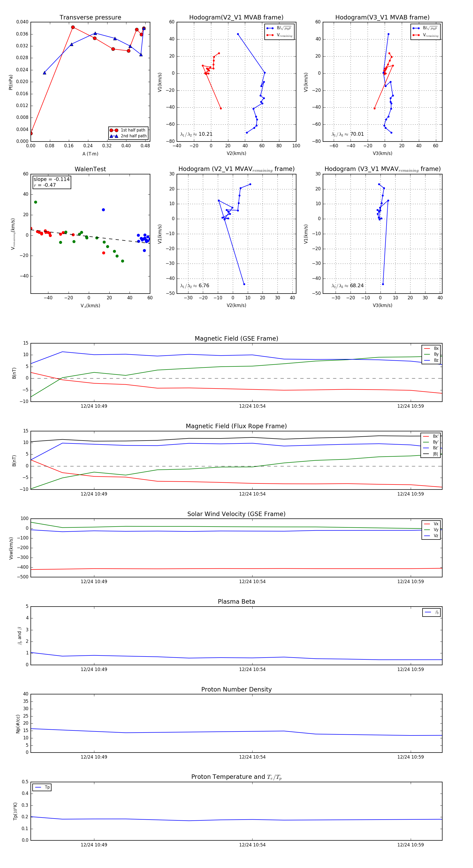Click the 'A (T·m)' x-axis label
This screenshot has width=473, height=868.
tap(90, 154)
